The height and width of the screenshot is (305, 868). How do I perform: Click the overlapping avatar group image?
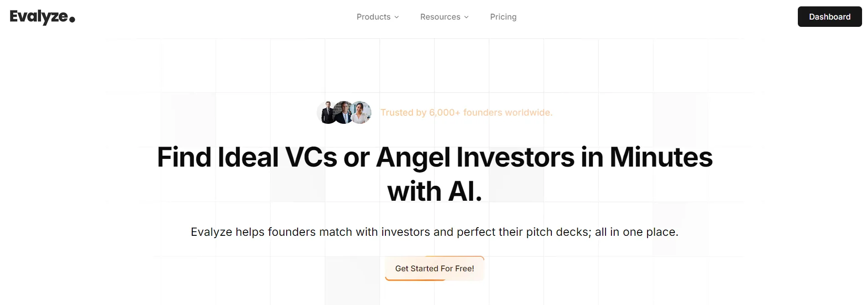[x=344, y=112]
